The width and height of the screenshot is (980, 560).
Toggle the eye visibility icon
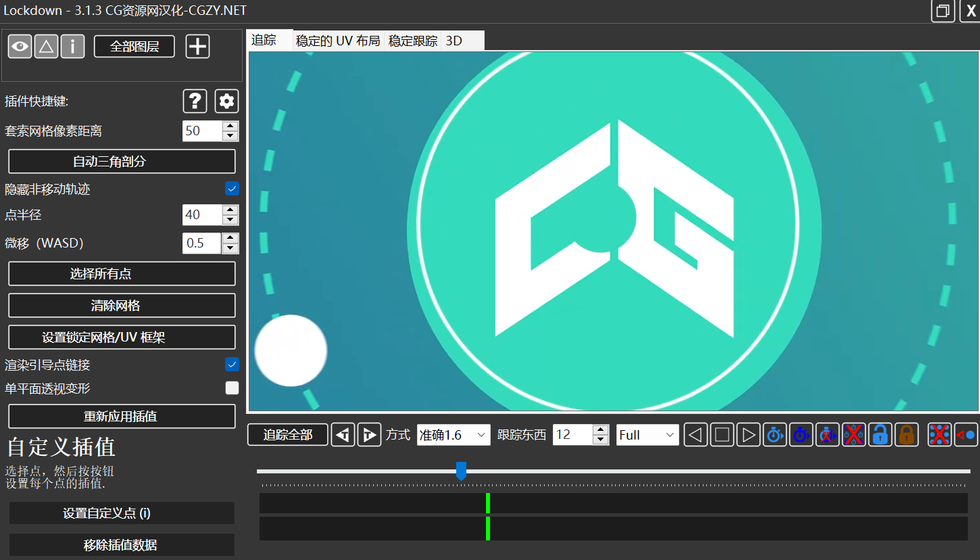point(20,46)
